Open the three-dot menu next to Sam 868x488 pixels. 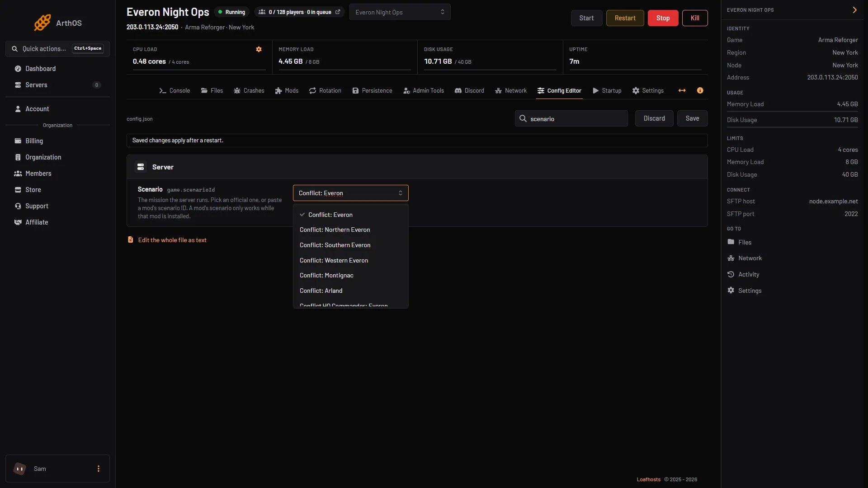tap(99, 469)
